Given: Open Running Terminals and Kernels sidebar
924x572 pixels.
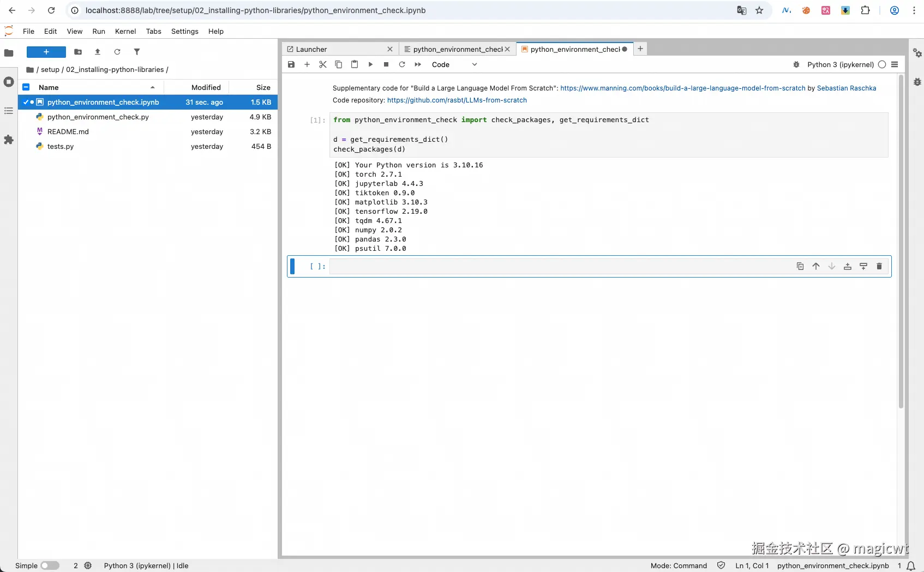Looking at the screenshot, I should tap(9, 82).
